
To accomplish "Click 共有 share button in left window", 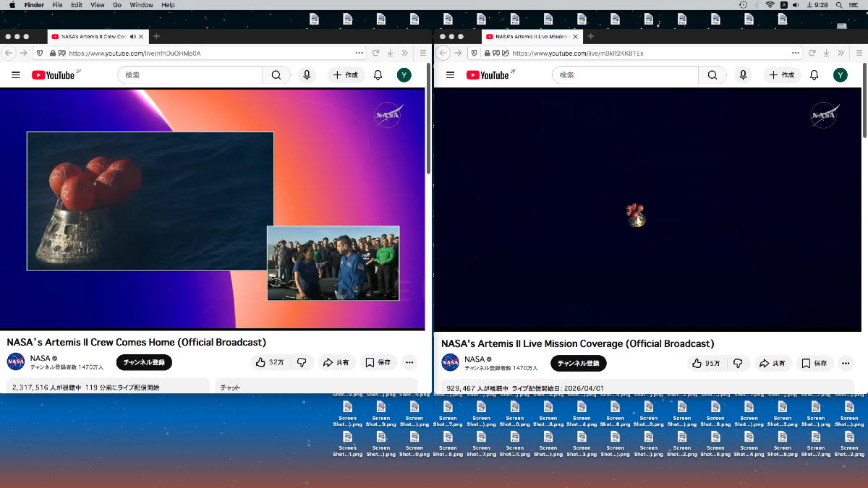I will pos(336,362).
